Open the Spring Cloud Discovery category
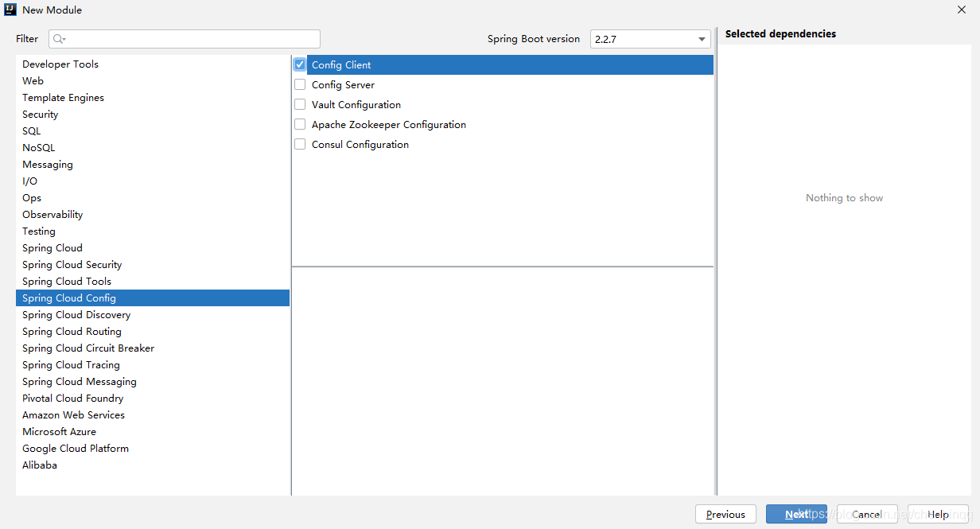Image resolution: width=980 pixels, height=529 pixels. 153,315
